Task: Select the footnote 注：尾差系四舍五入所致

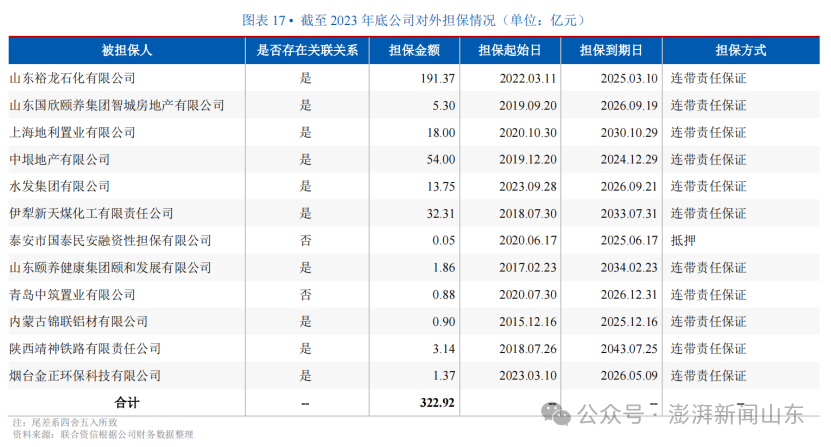Action: [65, 423]
